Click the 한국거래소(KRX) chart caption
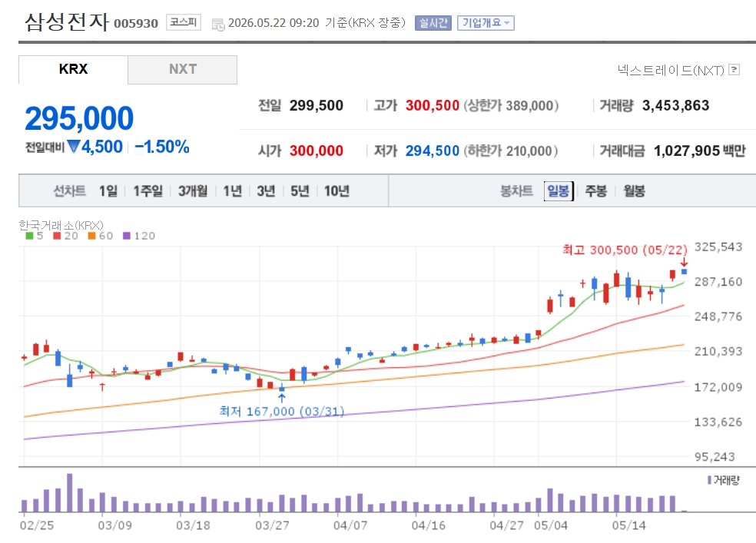 [x=61, y=225]
